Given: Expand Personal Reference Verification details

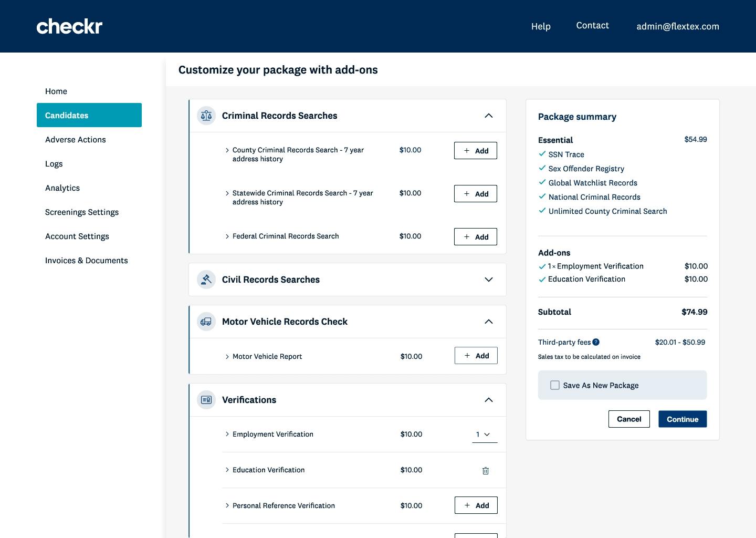Looking at the screenshot, I should click(x=227, y=505).
